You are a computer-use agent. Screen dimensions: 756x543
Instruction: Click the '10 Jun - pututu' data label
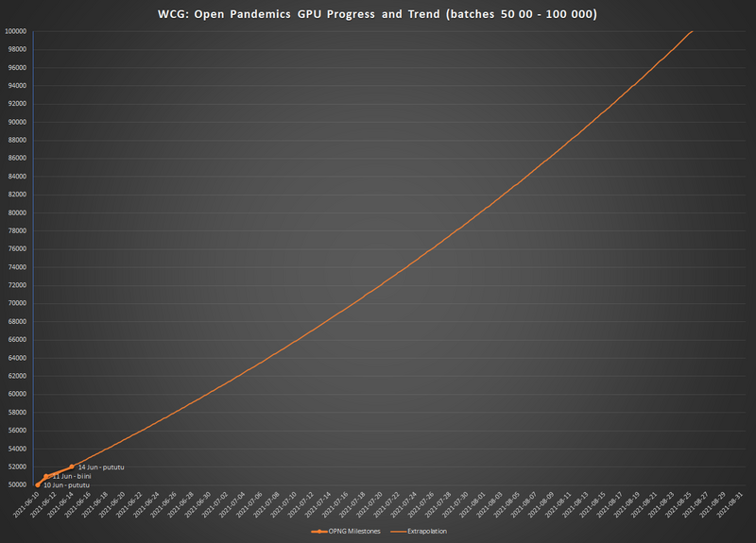pos(66,485)
